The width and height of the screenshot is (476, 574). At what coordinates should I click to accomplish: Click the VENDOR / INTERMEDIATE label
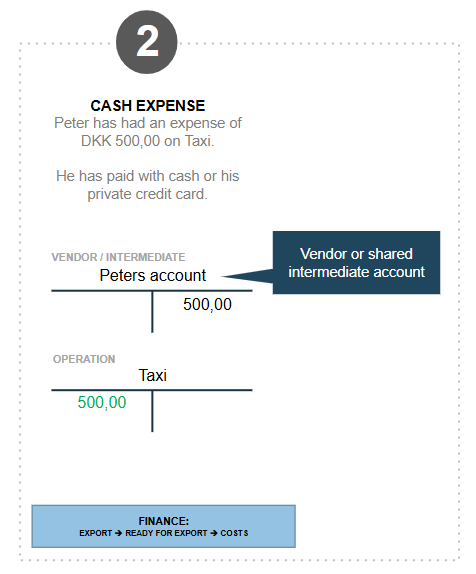118,257
